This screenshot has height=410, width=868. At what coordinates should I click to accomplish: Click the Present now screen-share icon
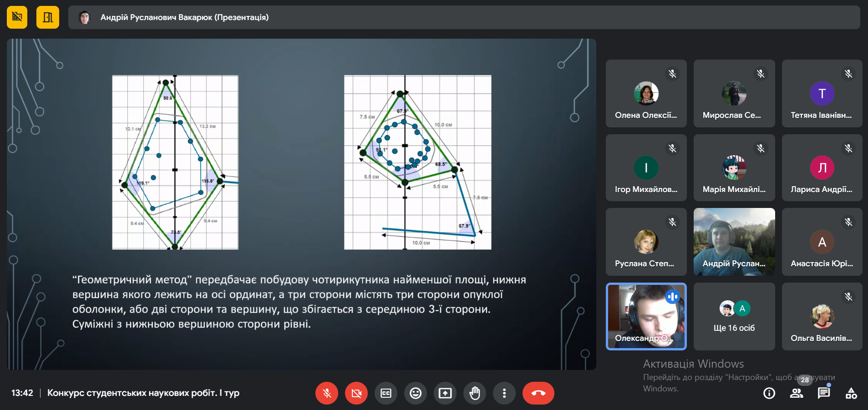coord(445,393)
